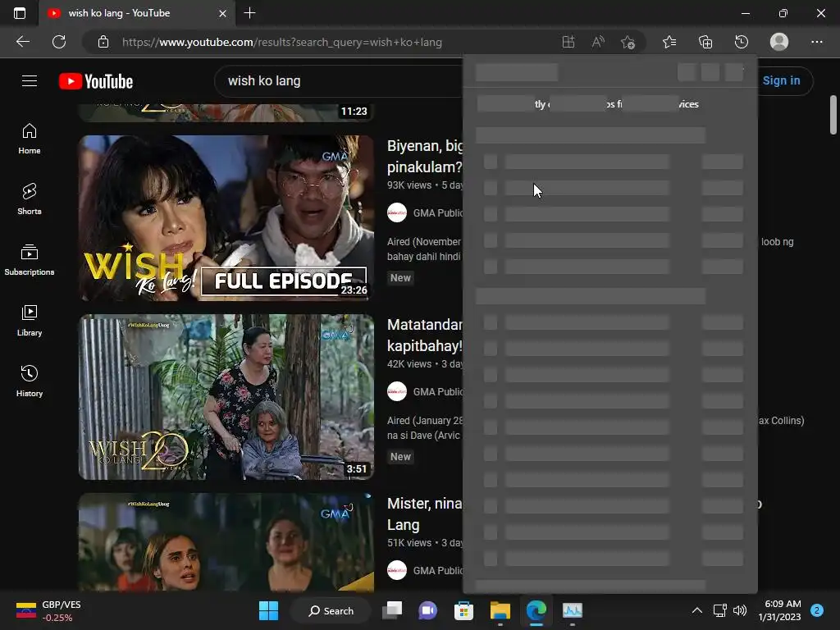Image resolution: width=840 pixels, height=630 pixels.
Task: Open the Windows Start menu
Action: (x=268, y=610)
